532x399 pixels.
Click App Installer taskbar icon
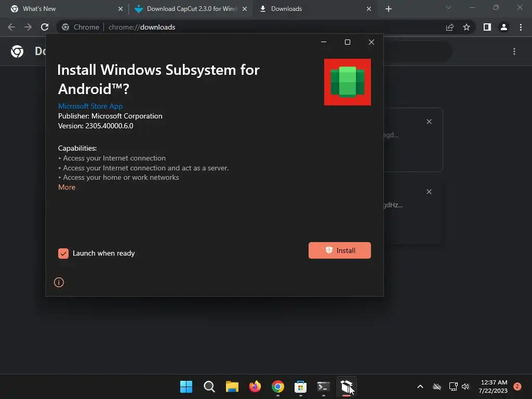point(347,387)
